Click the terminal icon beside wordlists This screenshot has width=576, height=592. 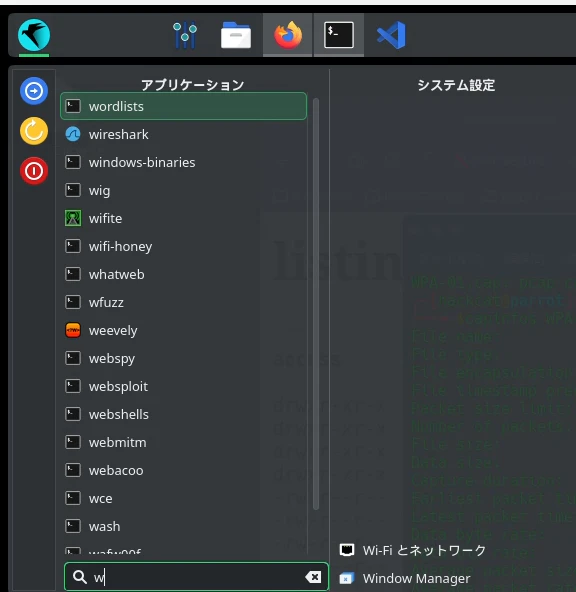pyautogui.click(x=73, y=106)
